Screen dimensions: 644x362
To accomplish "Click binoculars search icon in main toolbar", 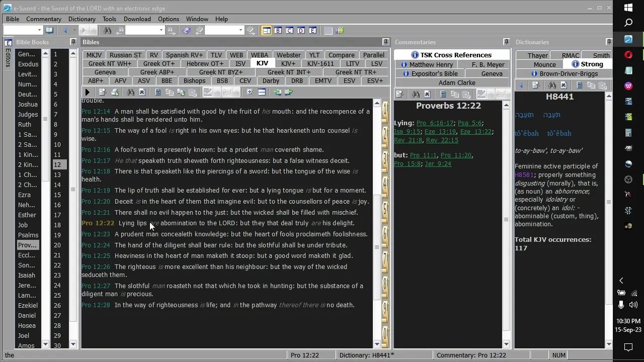I will click(108, 30).
